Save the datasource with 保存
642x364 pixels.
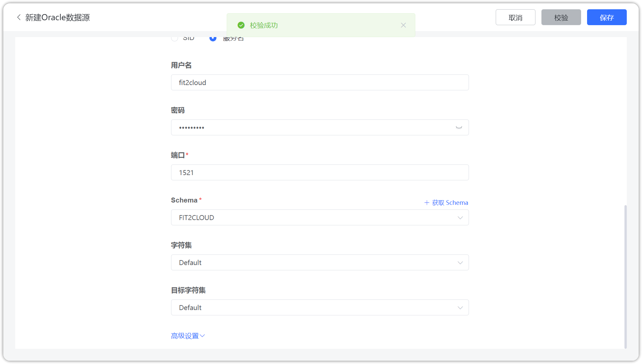[607, 17]
